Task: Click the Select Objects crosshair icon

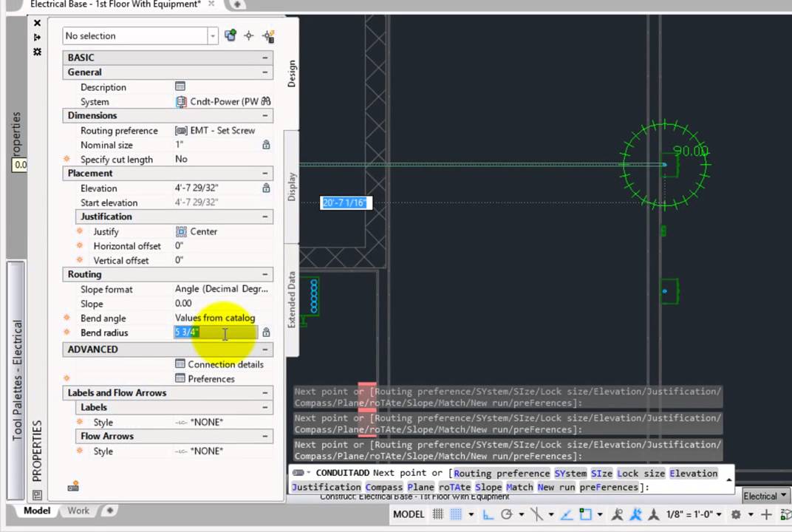Action: [249, 35]
